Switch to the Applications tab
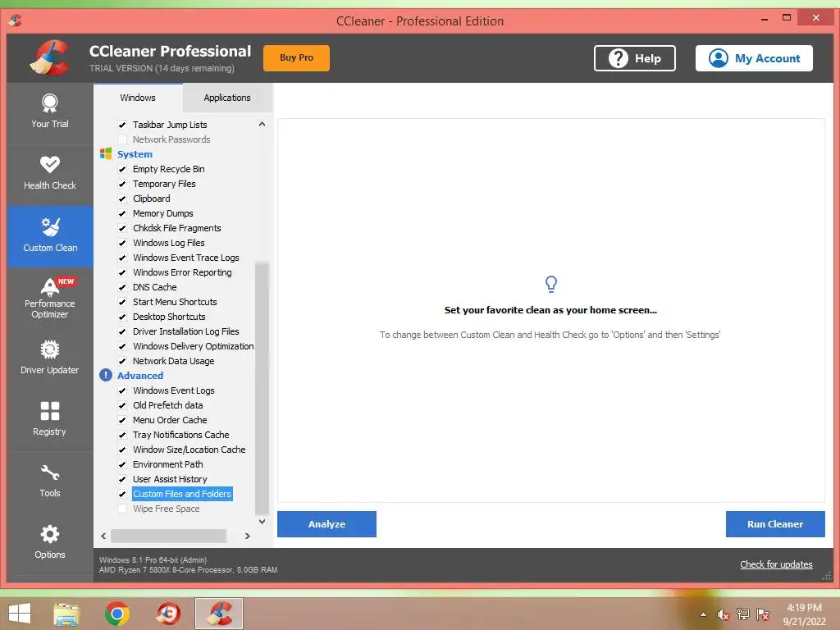This screenshot has width=840, height=630. pos(227,98)
